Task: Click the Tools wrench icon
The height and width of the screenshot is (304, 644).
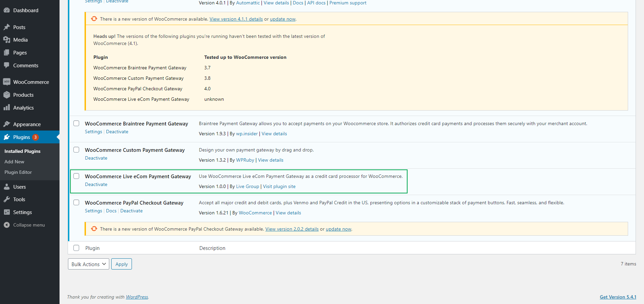Action: [x=7, y=199]
